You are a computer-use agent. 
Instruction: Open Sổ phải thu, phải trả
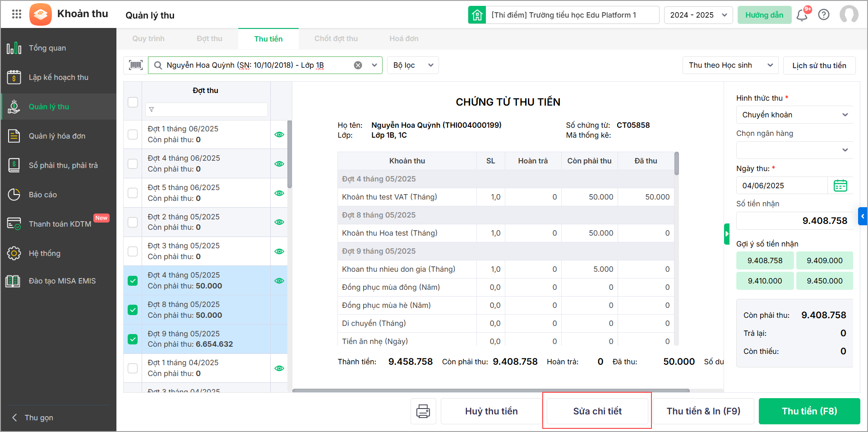coord(59,165)
